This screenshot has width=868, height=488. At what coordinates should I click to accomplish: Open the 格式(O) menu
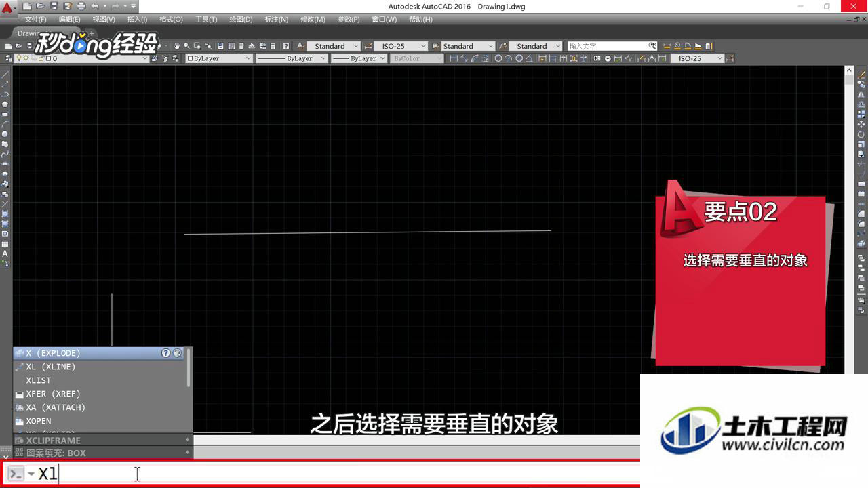[x=171, y=19]
